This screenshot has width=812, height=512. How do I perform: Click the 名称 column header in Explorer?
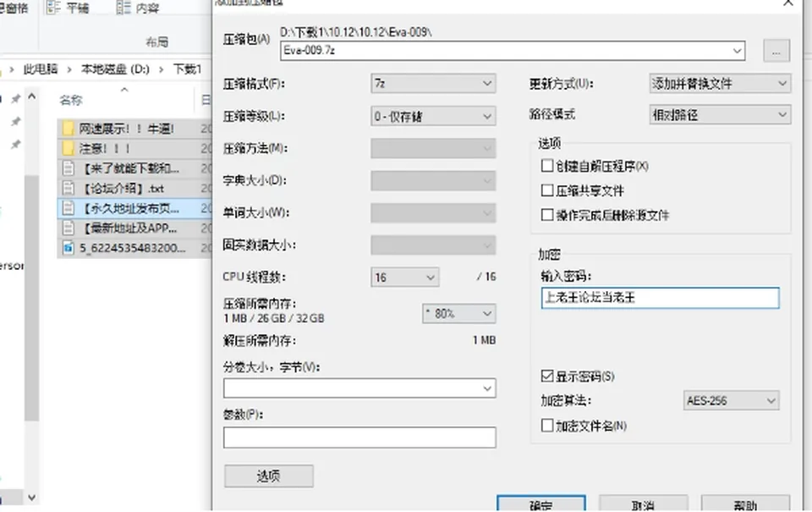pos(71,100)
